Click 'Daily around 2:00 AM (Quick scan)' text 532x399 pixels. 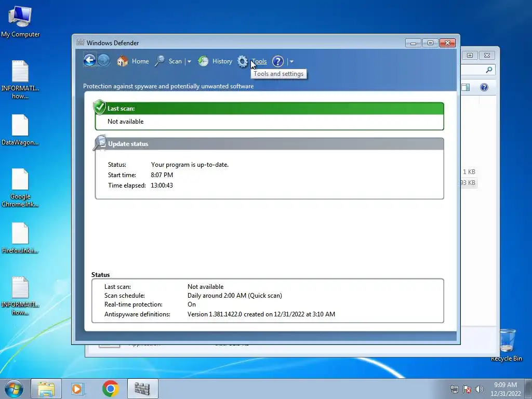235,296
